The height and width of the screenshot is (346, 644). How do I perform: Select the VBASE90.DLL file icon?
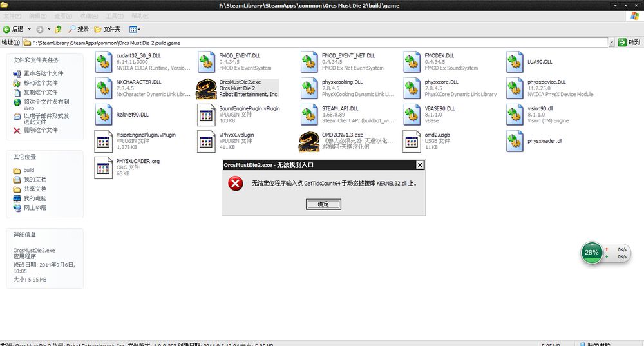pyautogui.click(x=412, y=115)
